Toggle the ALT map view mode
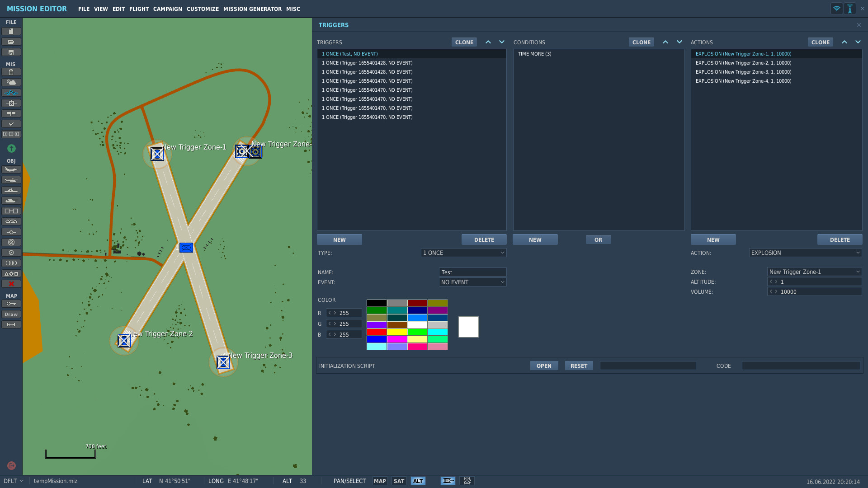The image size is (868, 488). [x=418, y=481]
